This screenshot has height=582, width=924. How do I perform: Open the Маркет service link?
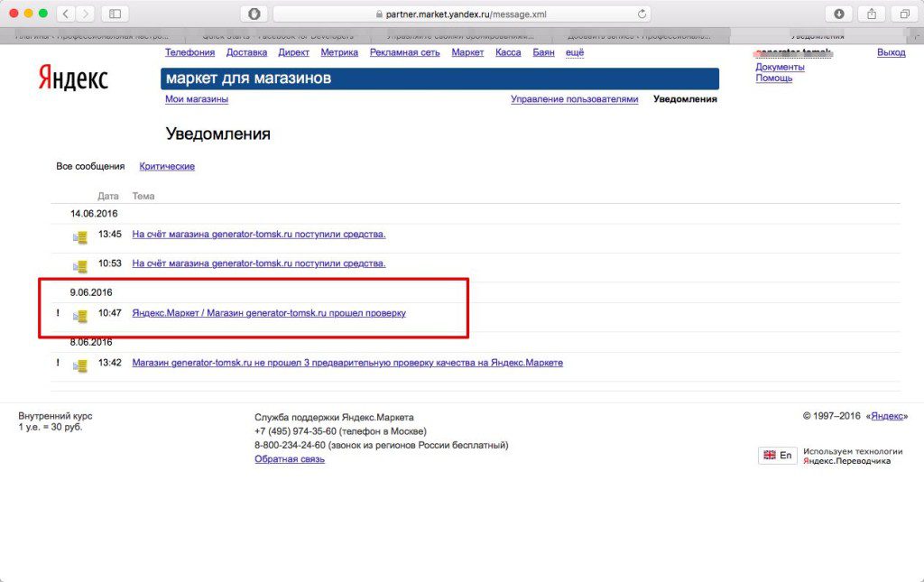click(x=467, y=52)
